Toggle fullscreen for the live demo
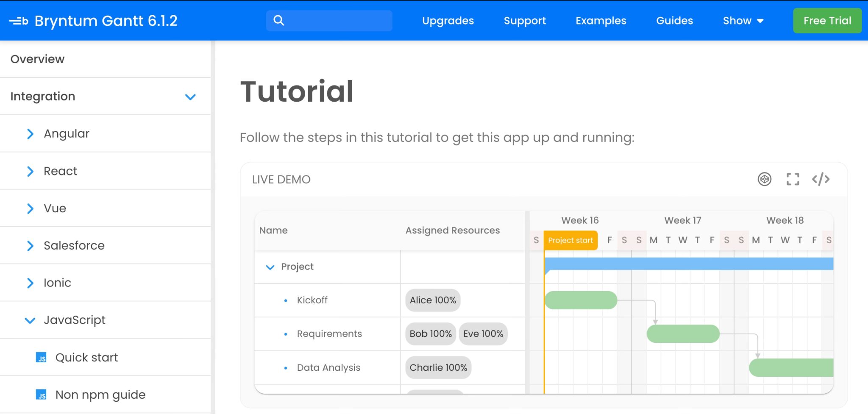 click(793, 179)
